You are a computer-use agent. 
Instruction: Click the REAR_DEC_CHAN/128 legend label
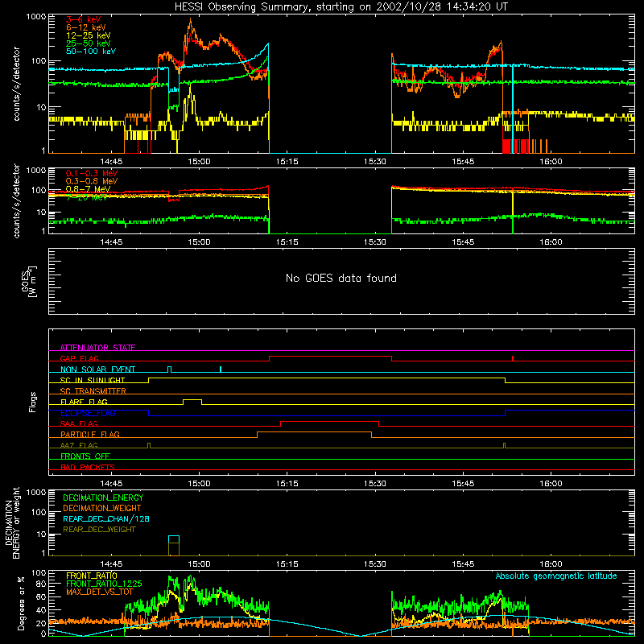[106, 518]
